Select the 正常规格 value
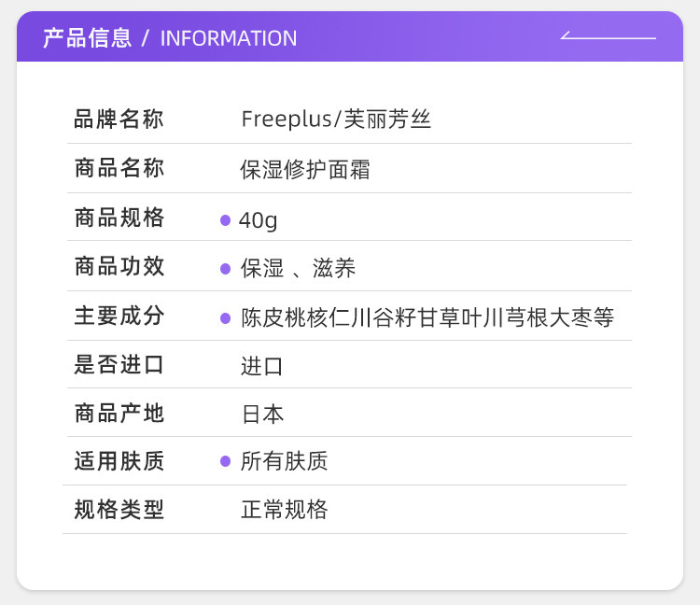Viewport: 700px width, 605px height. 285,510
